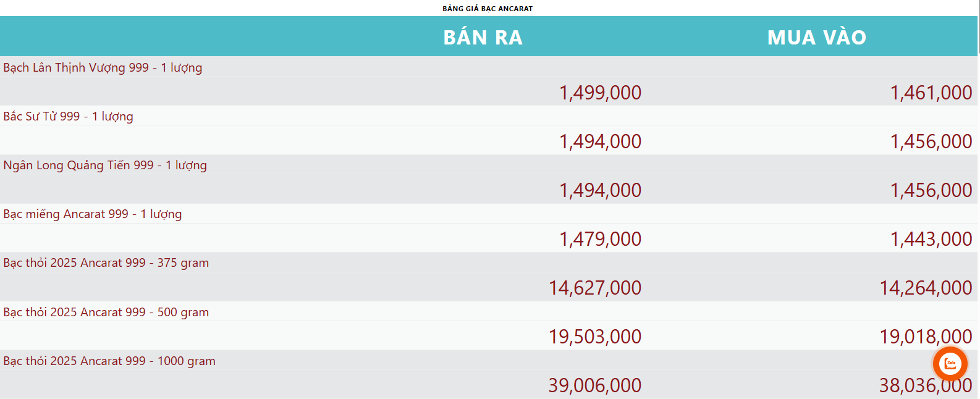Click the Bạc thỏi 2025 Ancarat 500 gram label
Screen dimensions: 980x399
tap(106, 312)
